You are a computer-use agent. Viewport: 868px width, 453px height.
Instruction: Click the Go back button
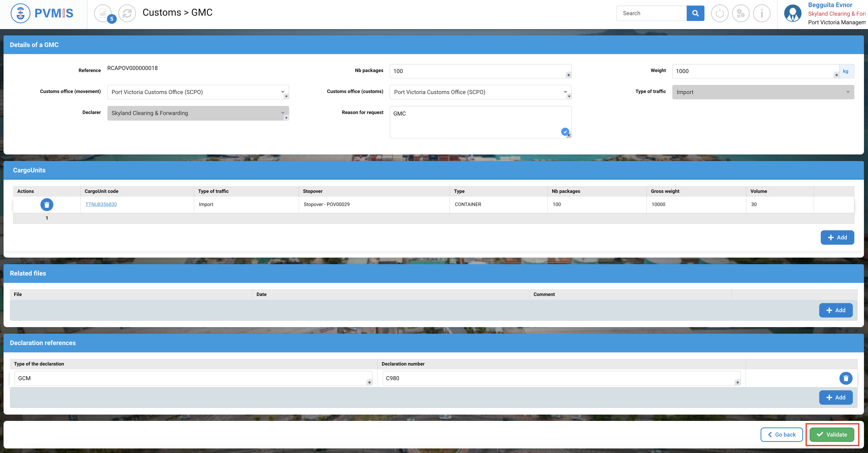point(781,435)
